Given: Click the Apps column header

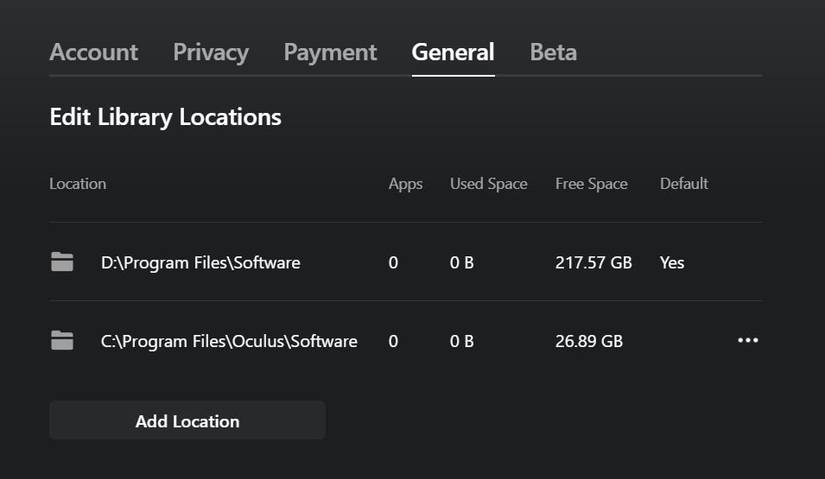Looking at the screenshot, I should pyautogui.click(x=405, y=184).
